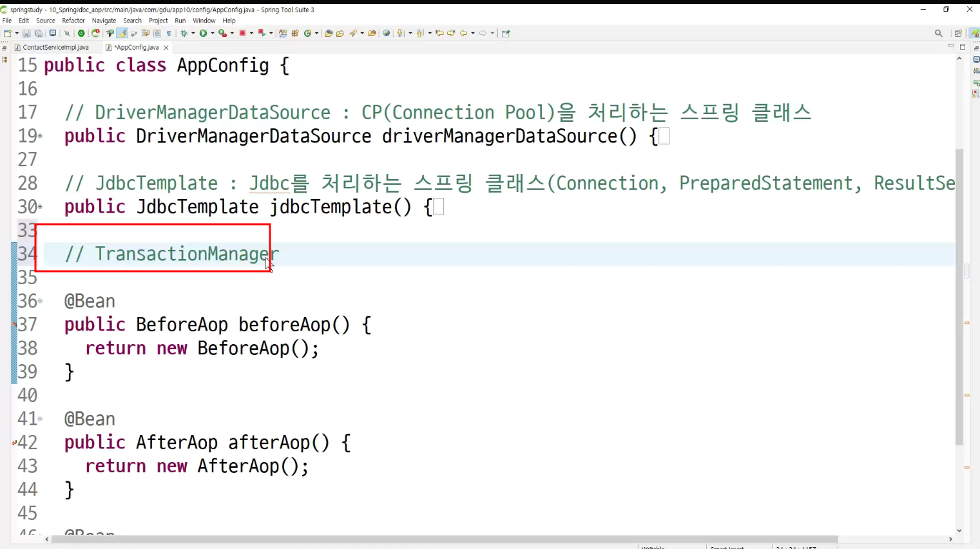Click the Open Perspective icon
Image resolution: width=980 pixels, height=549 pixels.
[958, 33]
